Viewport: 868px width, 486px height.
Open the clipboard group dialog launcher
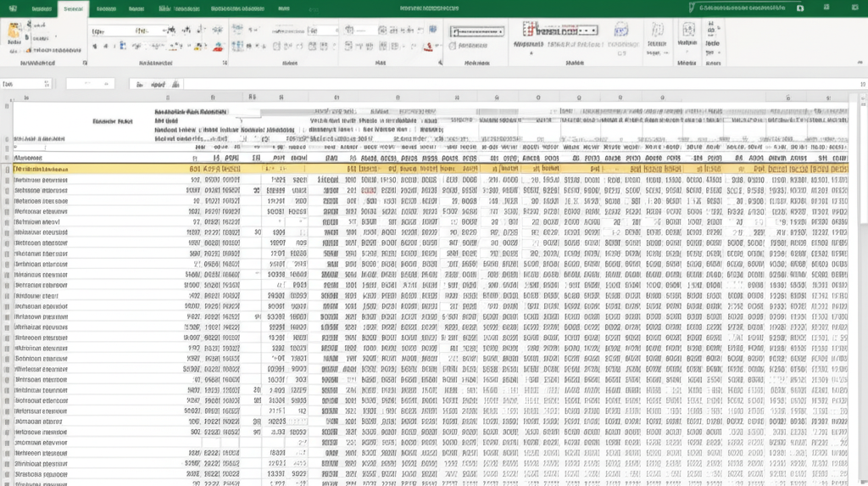85,63
